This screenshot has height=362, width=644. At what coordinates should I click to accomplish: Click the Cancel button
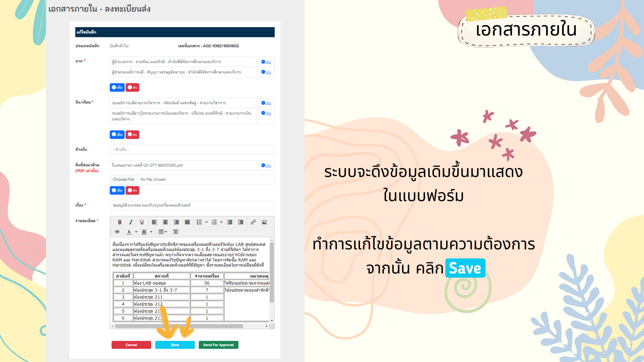(x=131, y=345)
